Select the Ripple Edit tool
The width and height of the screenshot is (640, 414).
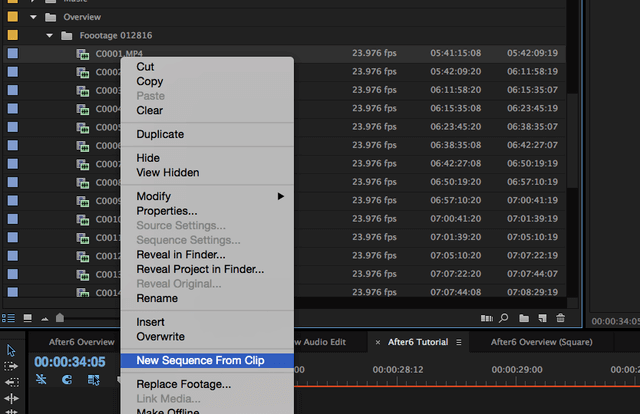pos(11,398)
